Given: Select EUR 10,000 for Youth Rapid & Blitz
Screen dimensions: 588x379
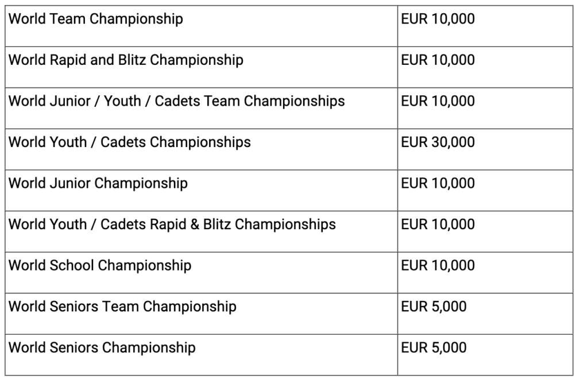Looking at the screenshot, I should (485, 231).
